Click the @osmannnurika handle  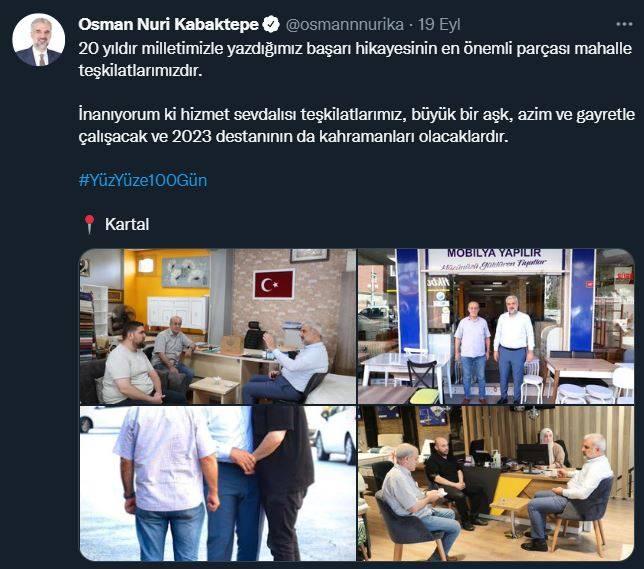coord(344,25)
